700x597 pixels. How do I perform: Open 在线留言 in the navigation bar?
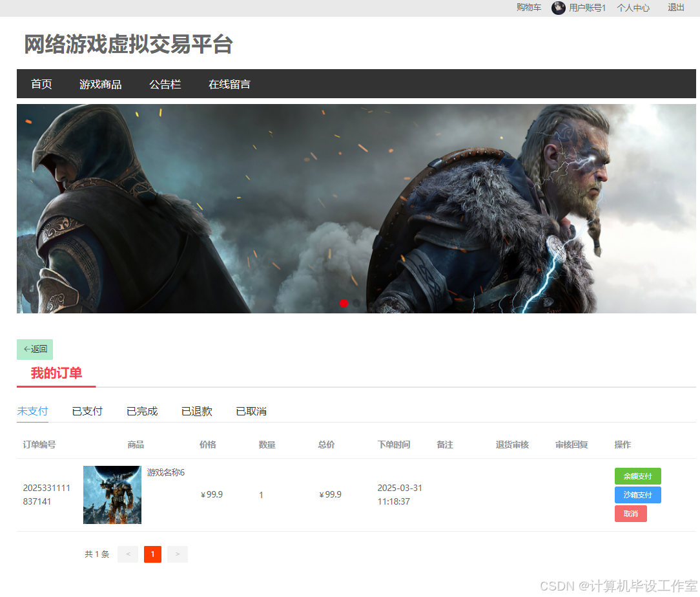(229, 84)
